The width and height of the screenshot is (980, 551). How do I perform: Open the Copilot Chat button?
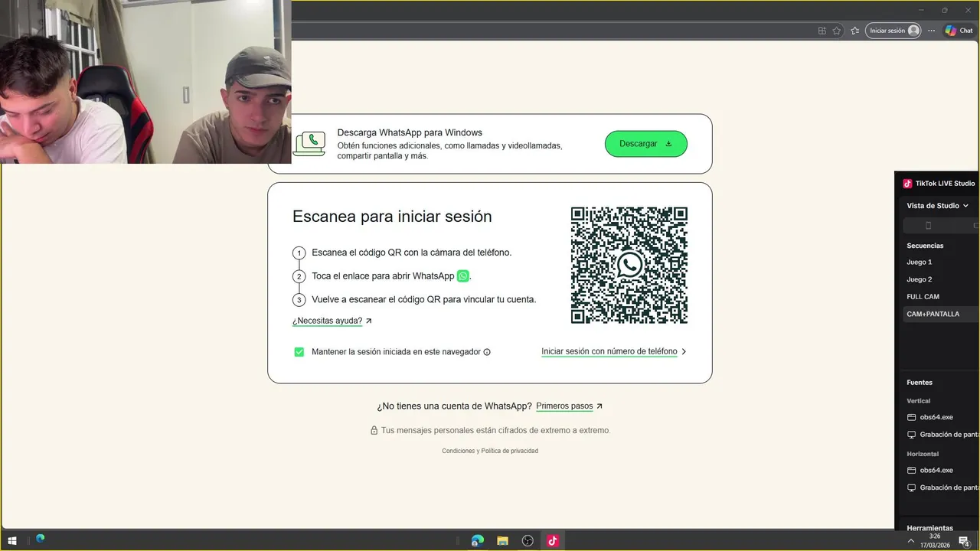coord(959,31)
